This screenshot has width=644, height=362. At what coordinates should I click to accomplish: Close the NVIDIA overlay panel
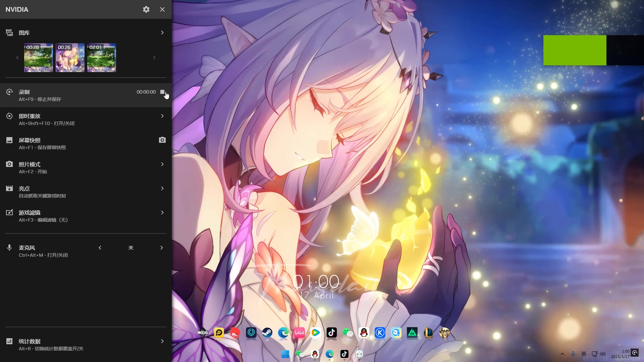click(x=162, y=9)
